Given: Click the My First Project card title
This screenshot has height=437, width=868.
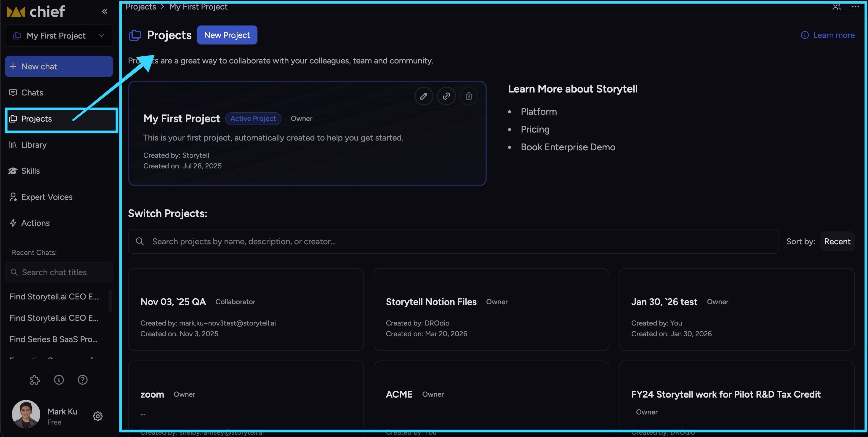Looking at the screenshot, I should [182, 119].
